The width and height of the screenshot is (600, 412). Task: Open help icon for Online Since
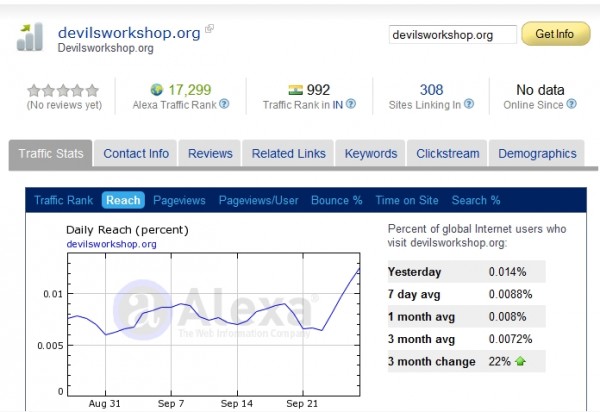571,104
